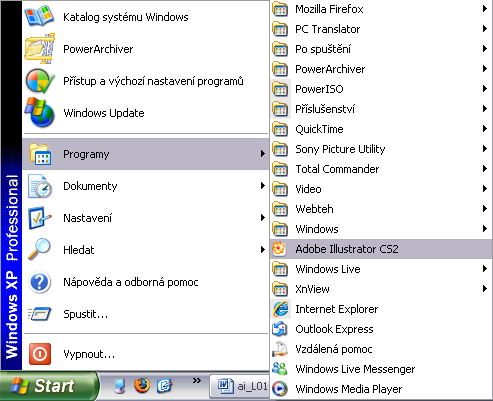Launch Firefox from Quick Launch

pos(142,385)
